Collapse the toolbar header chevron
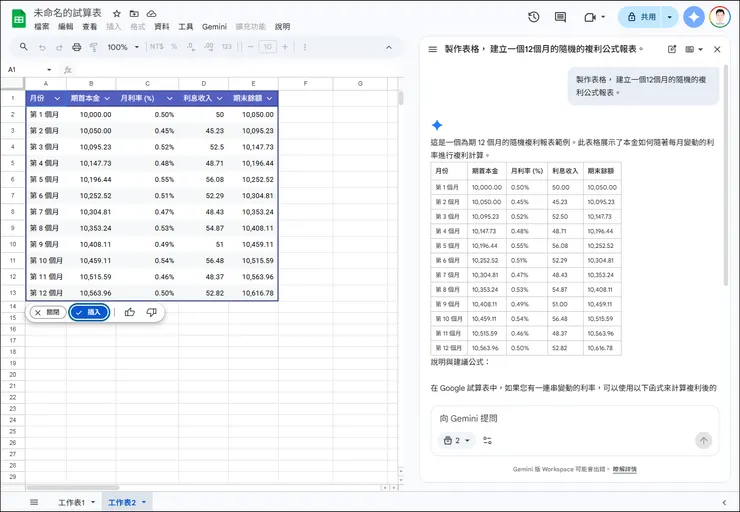 click(389, 47)
